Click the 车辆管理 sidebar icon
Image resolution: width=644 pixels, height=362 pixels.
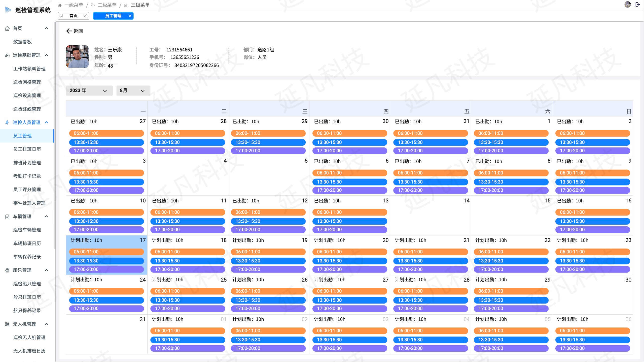click(x=7, y=217)
